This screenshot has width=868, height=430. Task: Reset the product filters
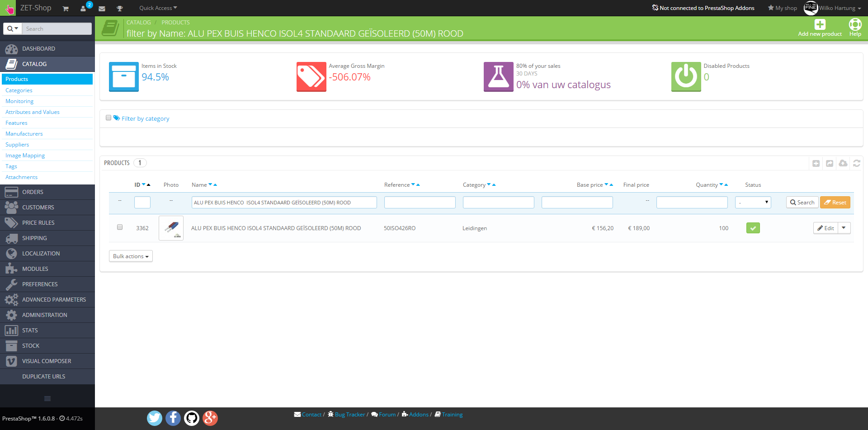[x=835, y=203]
